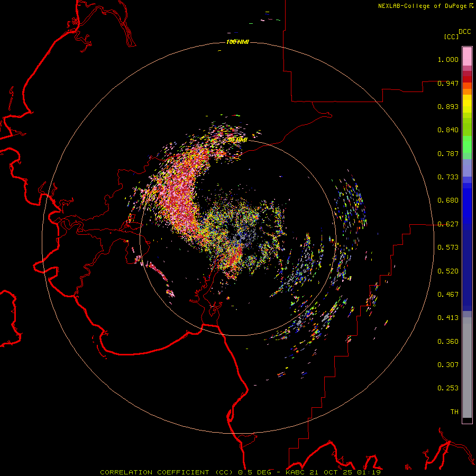Pick the light pink colorbar segment
This screenshot has height=476, width=476.
[467, 56]
